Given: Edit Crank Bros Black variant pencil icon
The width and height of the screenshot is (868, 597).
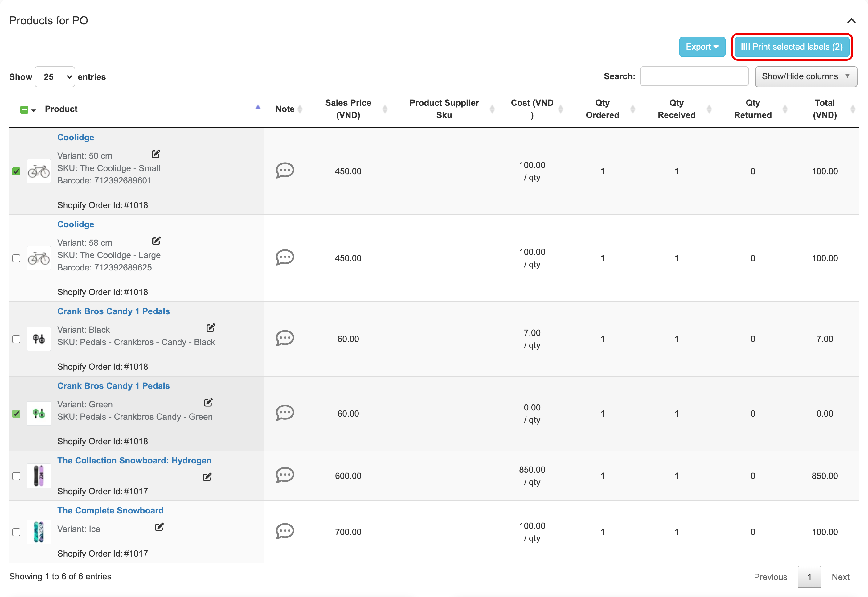Looking at the screenshot, I should pos(211,328).
